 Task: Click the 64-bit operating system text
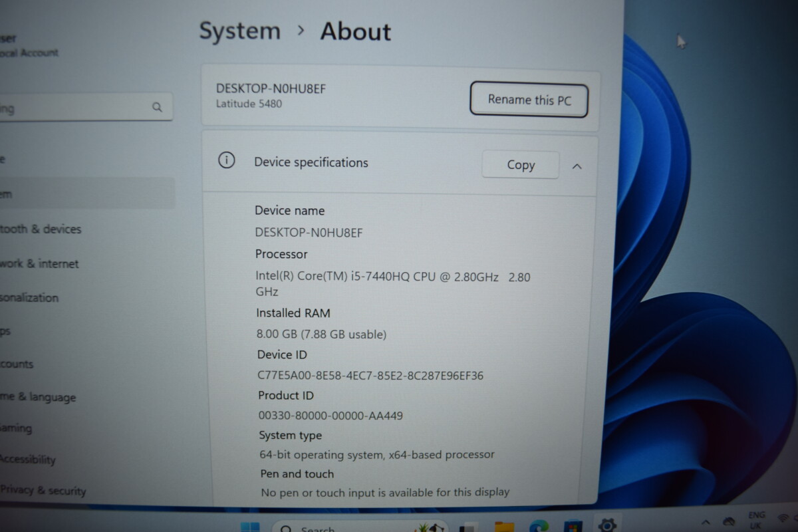coord(377,455)
